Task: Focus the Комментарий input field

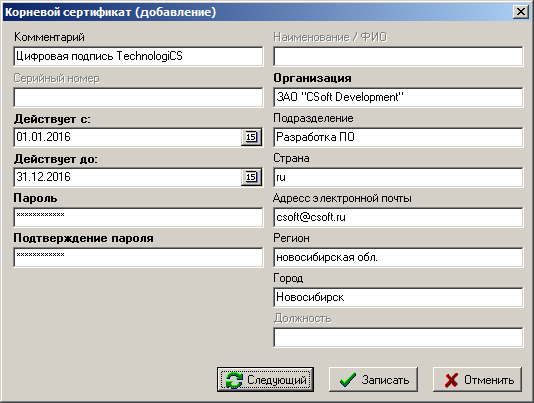Action: (138, 56)
